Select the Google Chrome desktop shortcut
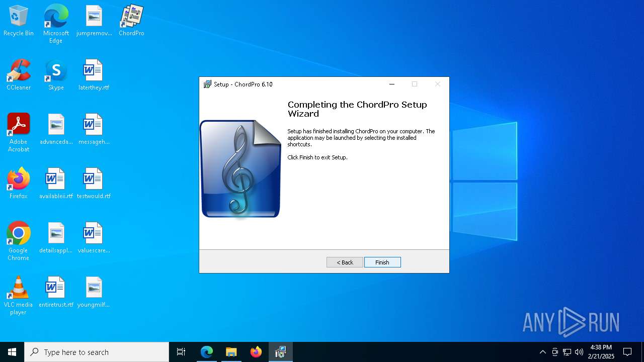This screenshot has width=644, height=362. [x=19, y=241]
